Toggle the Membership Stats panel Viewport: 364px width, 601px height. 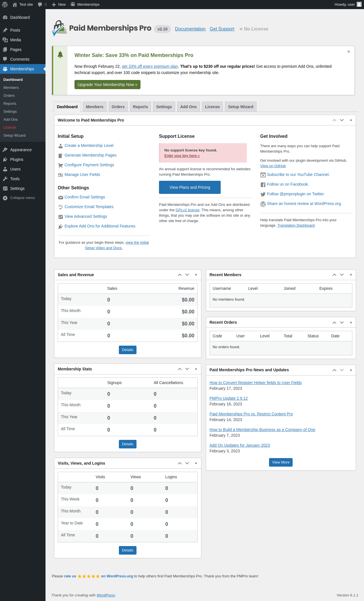[x=196, y=369]
